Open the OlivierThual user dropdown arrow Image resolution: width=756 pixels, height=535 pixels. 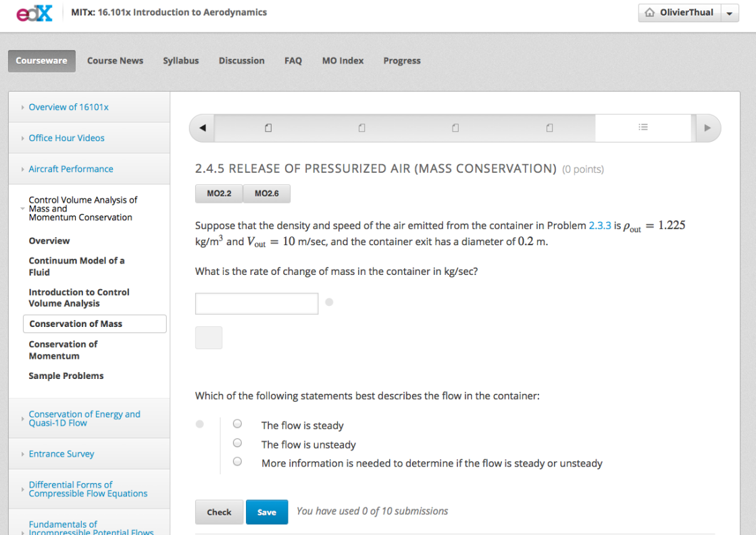point(730,14)
